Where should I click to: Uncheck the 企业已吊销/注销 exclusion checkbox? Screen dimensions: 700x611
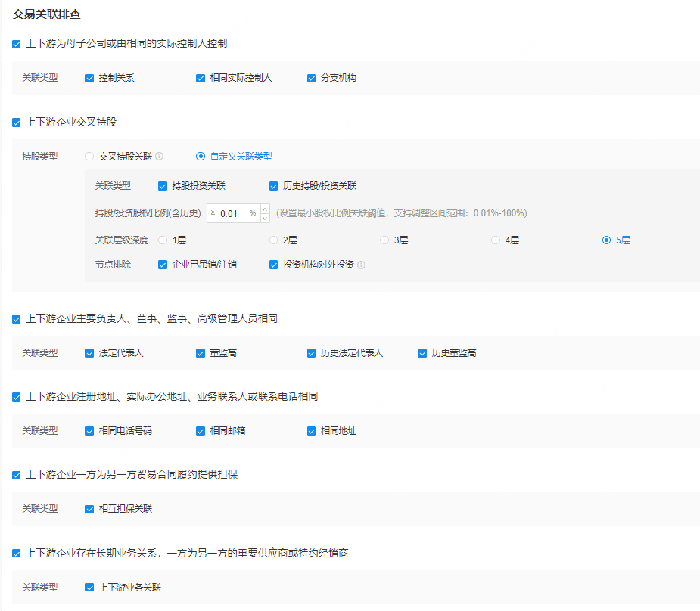tap(163, 265)
